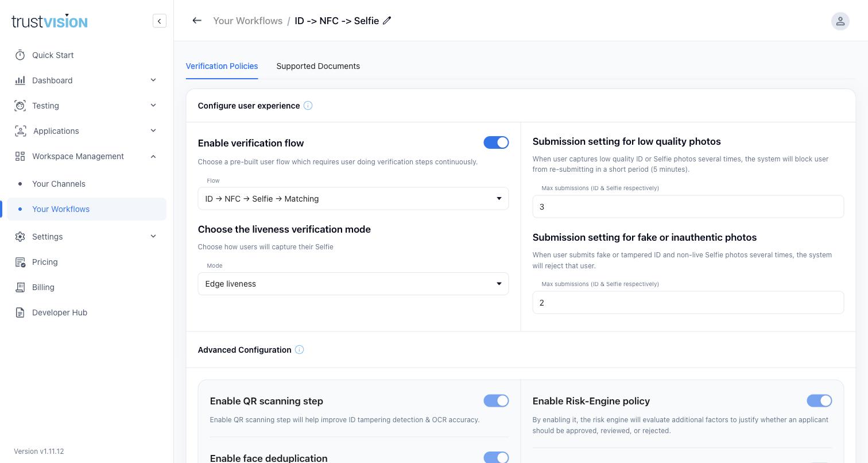The image size is (868, 463).
Task: Click the workflow title ID -> NFC -> Selfie
Action: click(337, 21)
